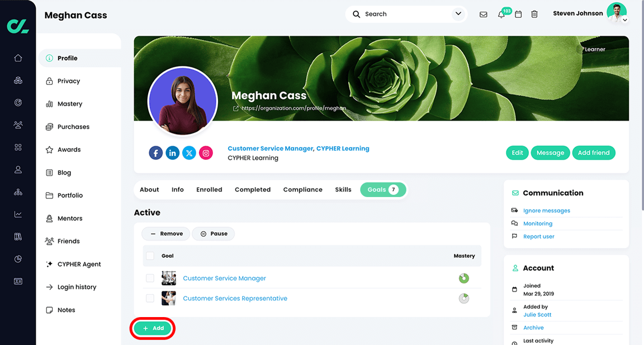Click the notifications bell icon

pos(501,14)
